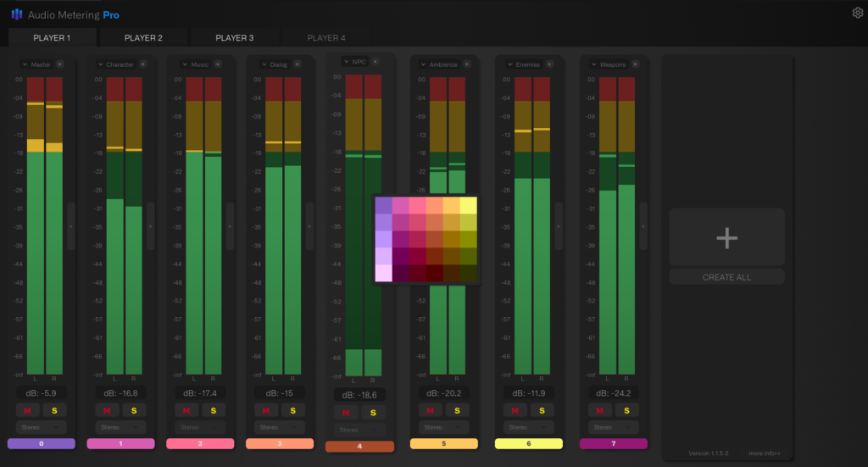Close the Music meter strip
868x467 pixels.
pyautogui.click(x=218, y=64)
